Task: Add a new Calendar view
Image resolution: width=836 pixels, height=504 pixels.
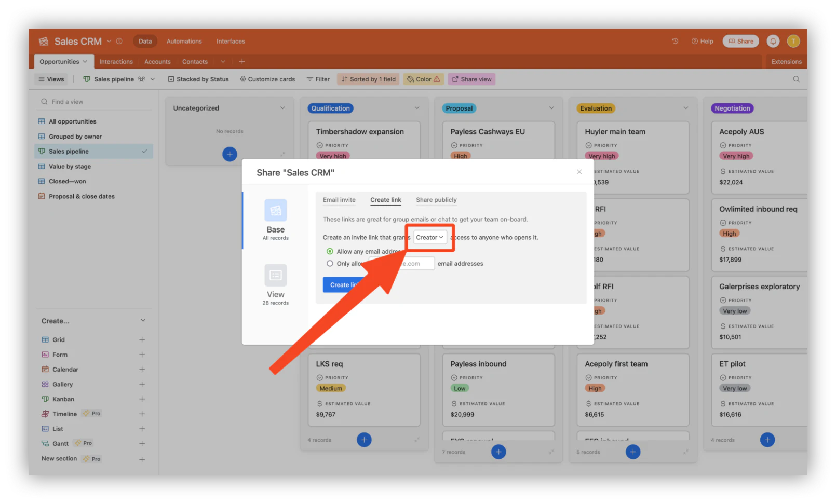Action: point(142,370)
